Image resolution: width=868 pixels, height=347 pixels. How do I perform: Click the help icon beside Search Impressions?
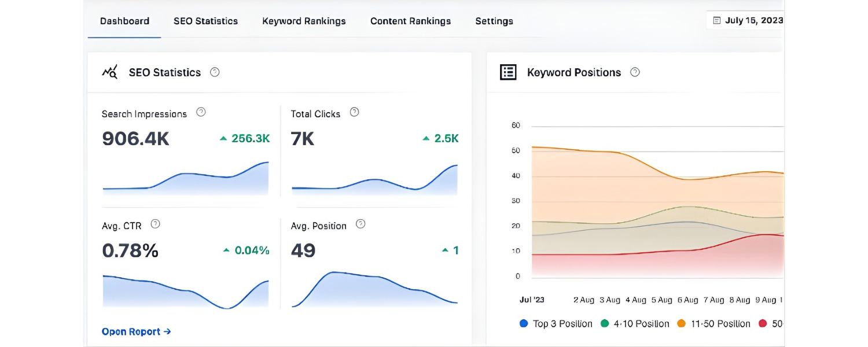pyautogui.click(x=201, y=112)
